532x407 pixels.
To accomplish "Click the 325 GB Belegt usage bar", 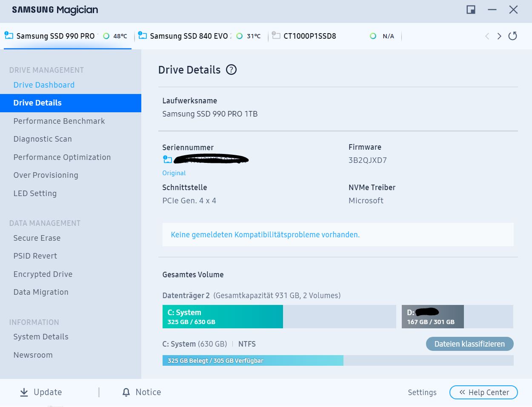I will click(x=338, y=361).
